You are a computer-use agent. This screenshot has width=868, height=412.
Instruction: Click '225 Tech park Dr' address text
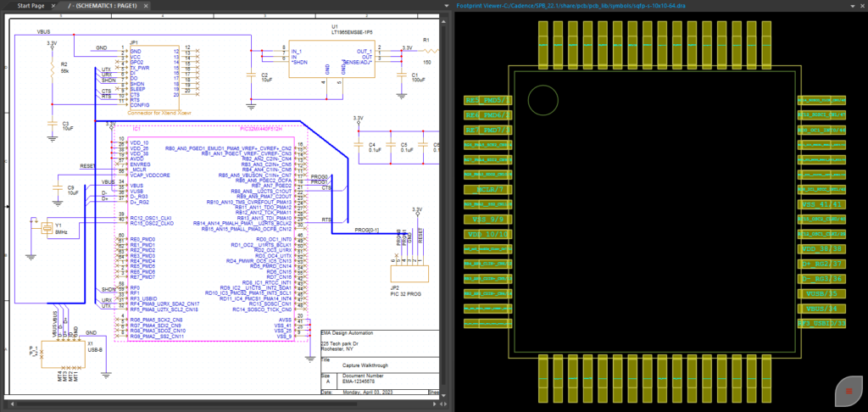[338, 344]
